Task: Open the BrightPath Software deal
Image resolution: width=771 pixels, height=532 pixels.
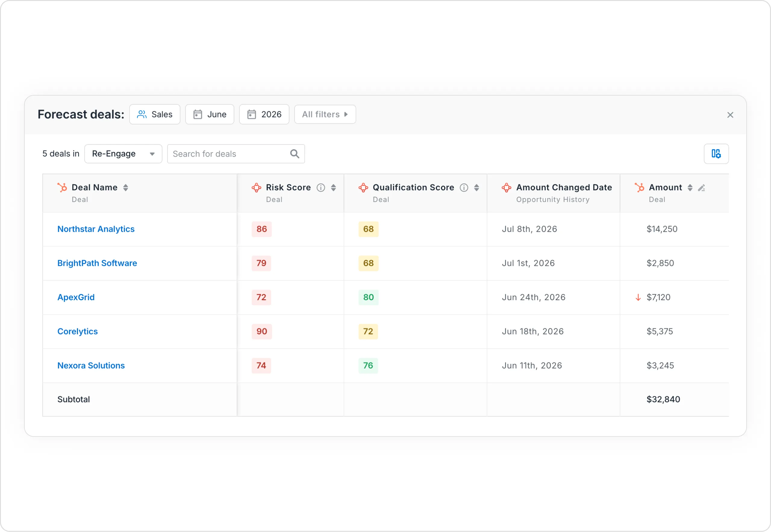Action: pos(97,263)
